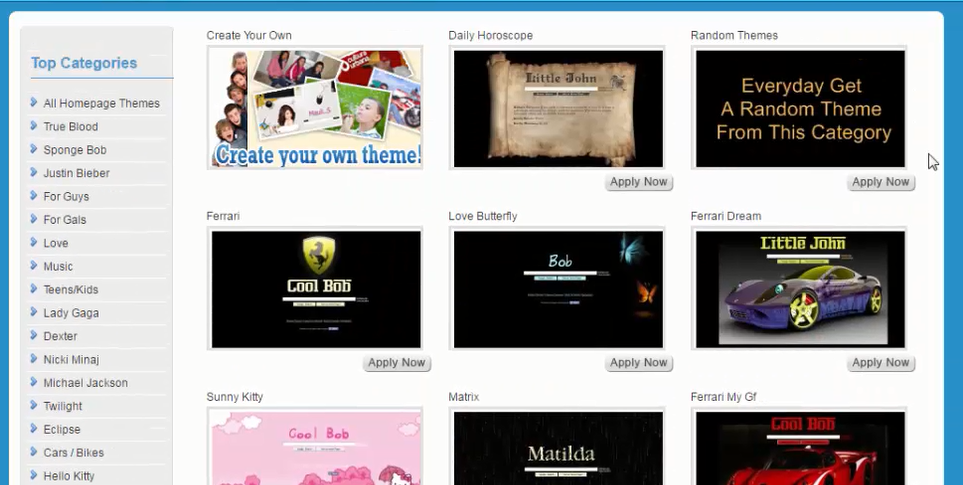Click arrow bullet beside Love
The height and width of the screenshot is (485, 963).
pos(34,242)
